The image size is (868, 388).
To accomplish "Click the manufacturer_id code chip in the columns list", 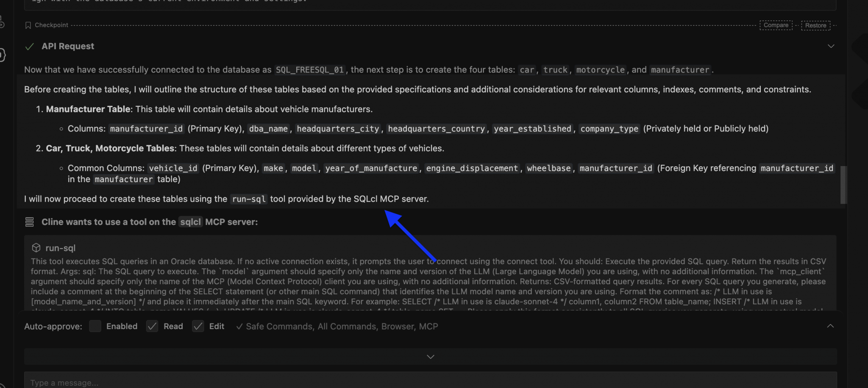I will pos(146,128).
